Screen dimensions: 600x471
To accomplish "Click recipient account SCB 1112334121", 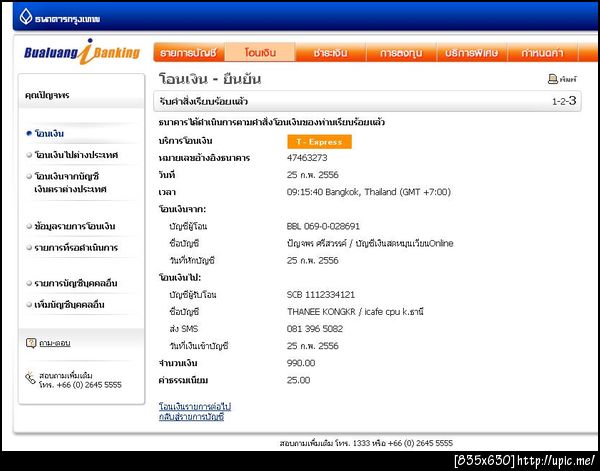I will (x=321, y=295).
